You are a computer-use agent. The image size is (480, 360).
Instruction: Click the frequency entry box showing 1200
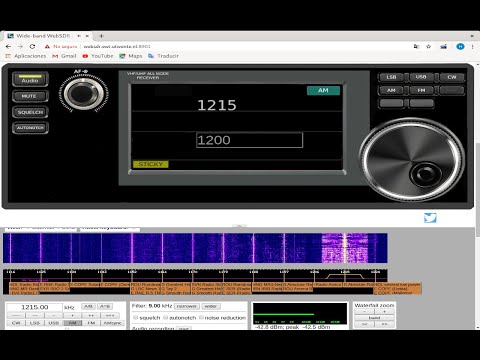[x=249, y=140]
